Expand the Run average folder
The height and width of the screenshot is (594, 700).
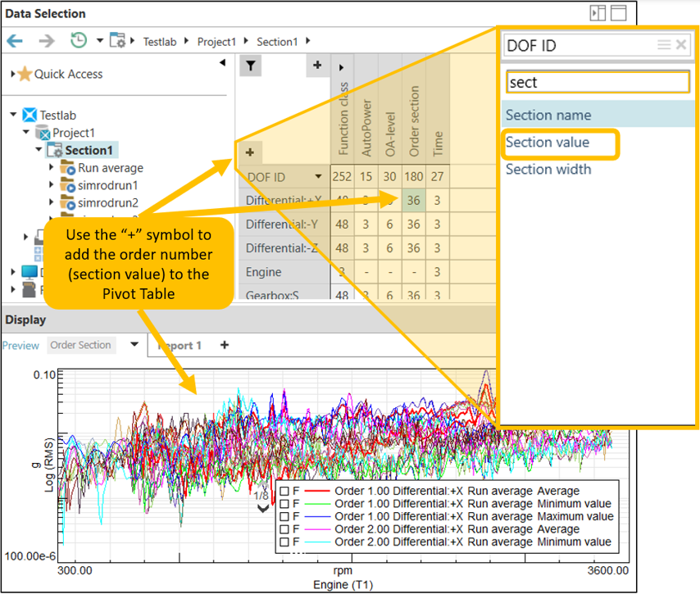[52, 168]
